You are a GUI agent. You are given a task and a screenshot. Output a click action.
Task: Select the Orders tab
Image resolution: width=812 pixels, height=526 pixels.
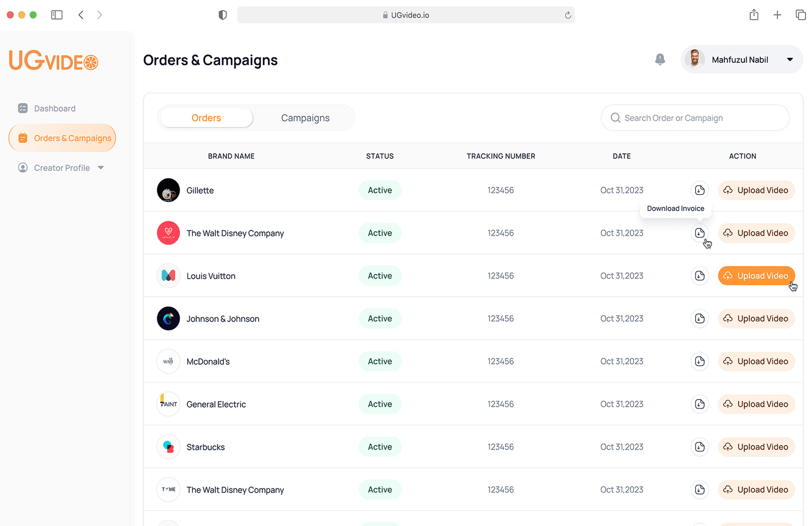(x=206, y=118)
